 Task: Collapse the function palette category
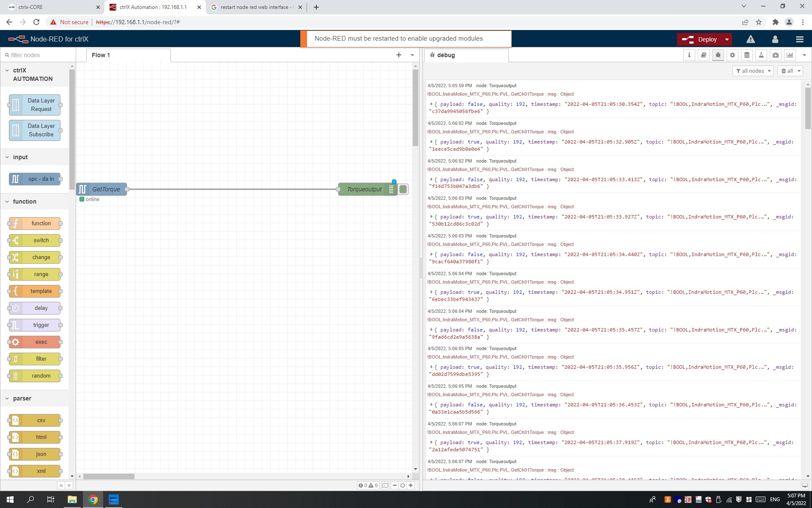click(x=25, y=202)
